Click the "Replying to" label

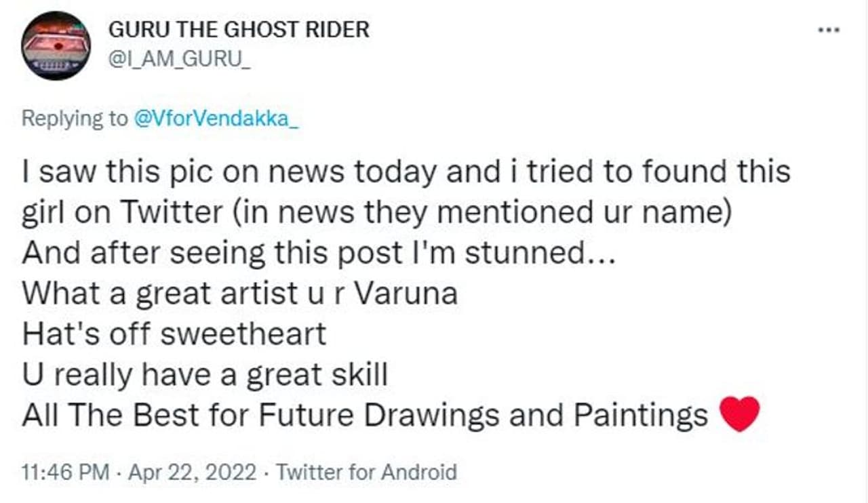[x=74, y=118]
